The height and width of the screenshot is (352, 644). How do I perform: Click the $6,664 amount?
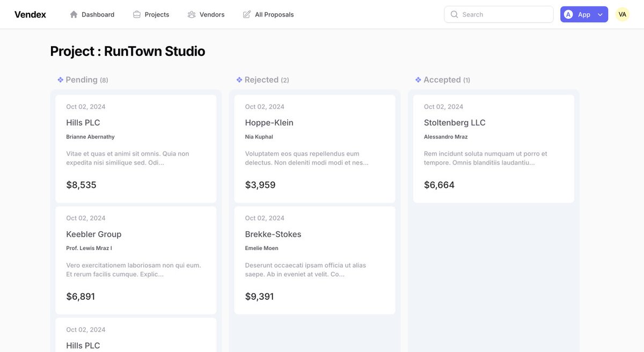(439, 185)
